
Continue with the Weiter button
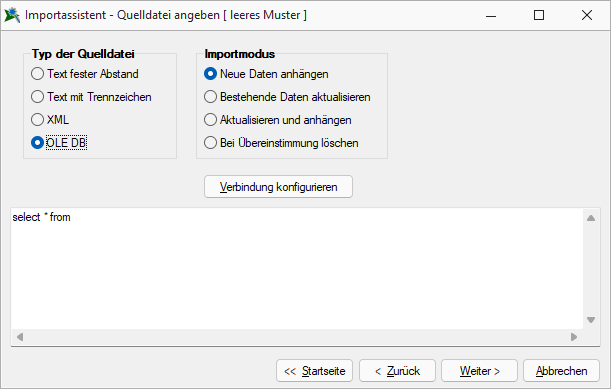click(479, 371)
